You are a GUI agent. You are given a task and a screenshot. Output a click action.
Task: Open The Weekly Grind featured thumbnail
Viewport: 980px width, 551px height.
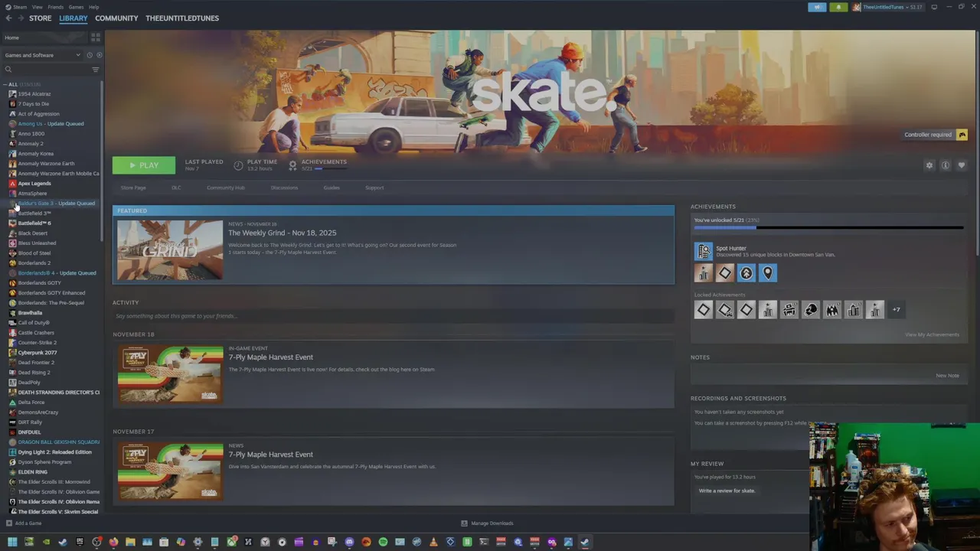pos(170,250)
